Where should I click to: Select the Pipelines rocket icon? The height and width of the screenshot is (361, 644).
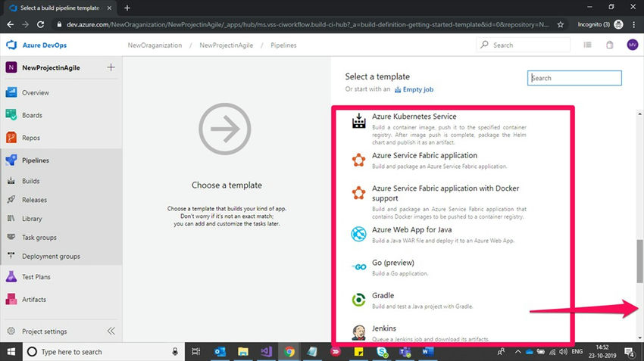(11, 160)
